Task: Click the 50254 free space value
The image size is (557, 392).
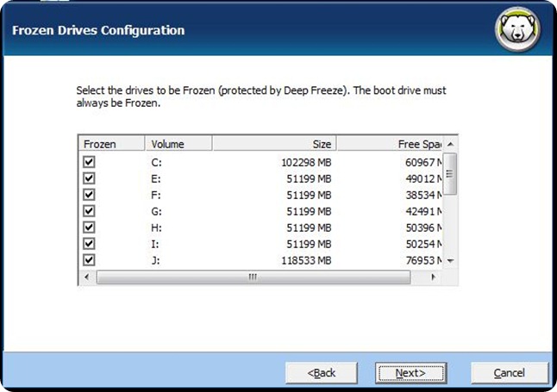Action: coord(424,245)
